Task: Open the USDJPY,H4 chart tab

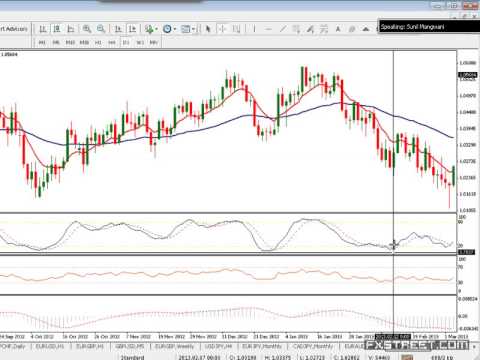Action: point(218,347)
